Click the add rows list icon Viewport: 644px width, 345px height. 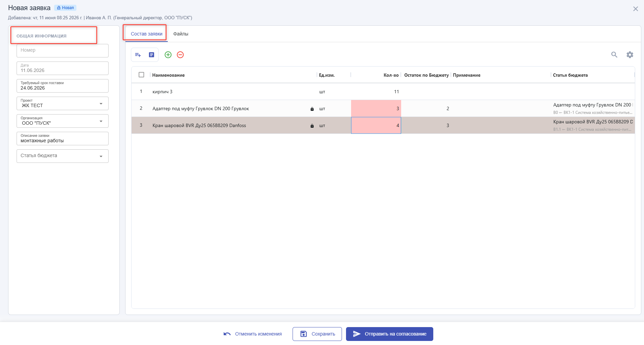138,55
